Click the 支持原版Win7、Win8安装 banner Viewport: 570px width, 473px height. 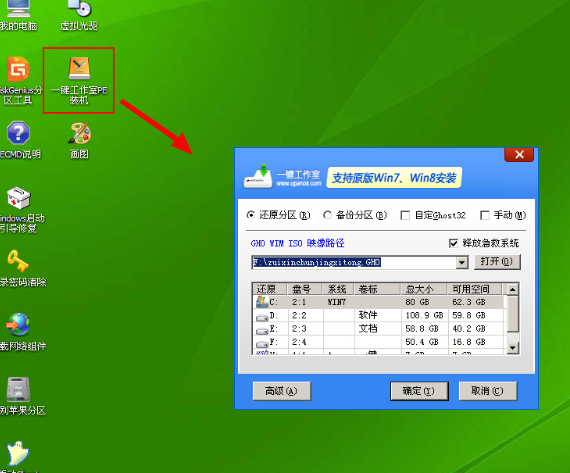coord(394,178)
